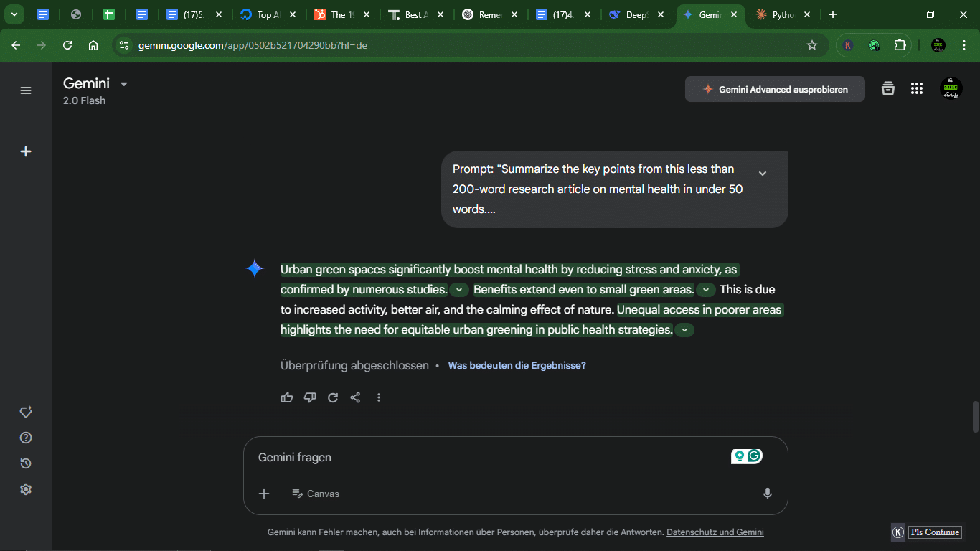Open 'Was bedeuten die Ergebnisse?' link
The image size is (980, 551).
pyautogui.click(x=517, y=365)
